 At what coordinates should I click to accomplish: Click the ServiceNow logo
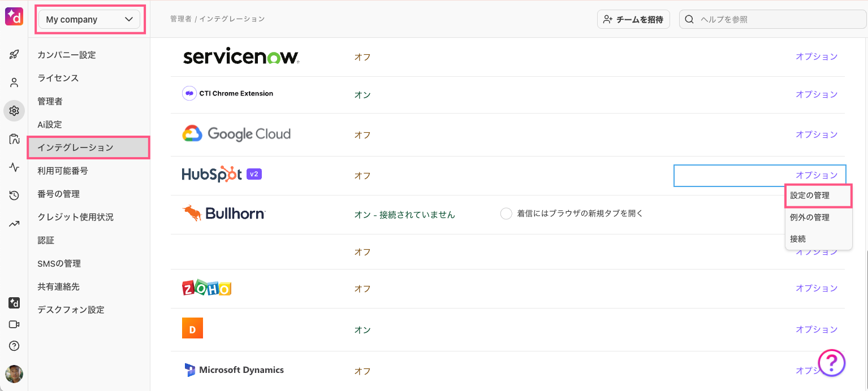pyautogui.click(x=241, y=56)
